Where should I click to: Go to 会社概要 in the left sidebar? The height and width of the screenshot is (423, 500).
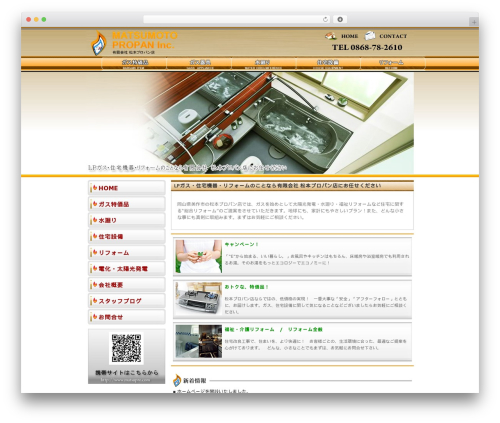127,285
